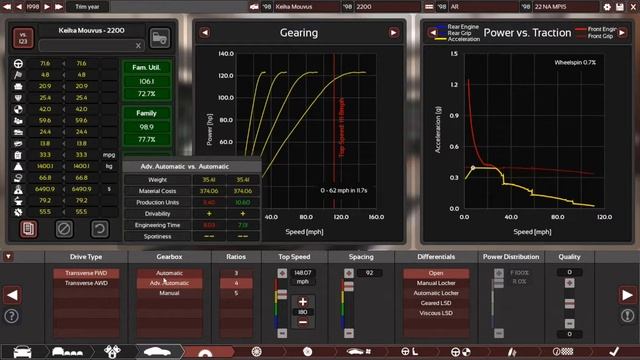Choose 5 gear ratios
Screen dimensions: 640x360
click(236, 293)
